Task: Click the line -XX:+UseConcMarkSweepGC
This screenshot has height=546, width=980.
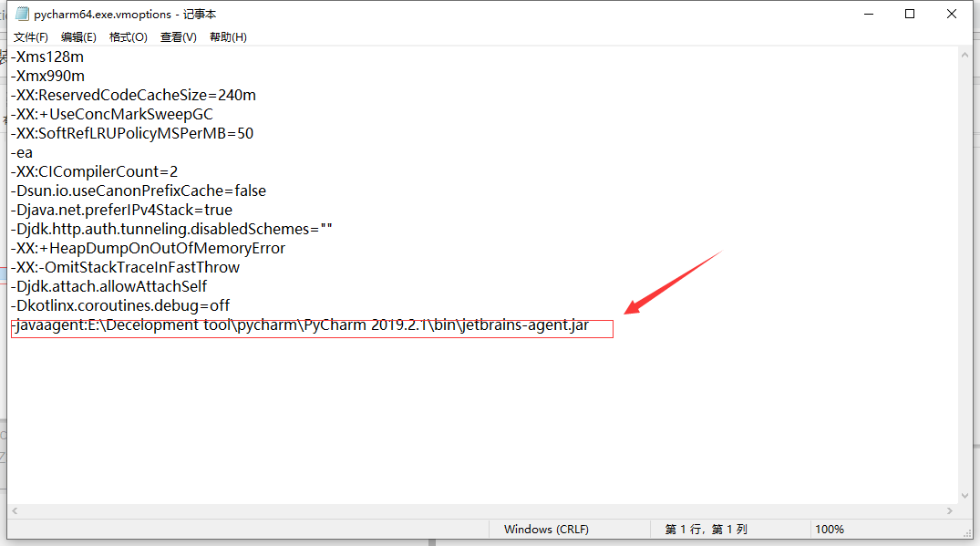Action: [x=112, y=113]
